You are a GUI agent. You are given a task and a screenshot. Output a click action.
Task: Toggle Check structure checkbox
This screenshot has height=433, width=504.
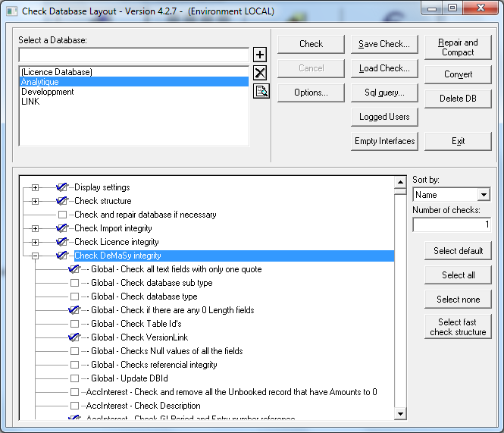coord(61,201)
